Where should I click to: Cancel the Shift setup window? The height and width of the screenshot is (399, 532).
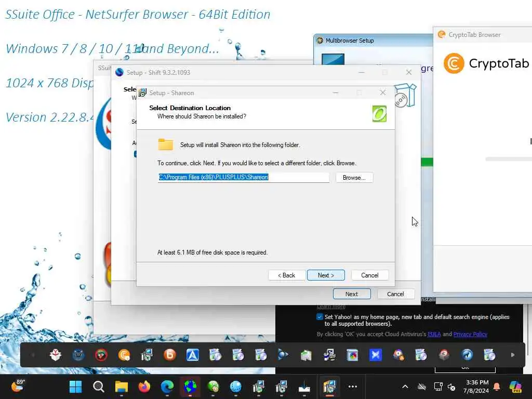395,294
